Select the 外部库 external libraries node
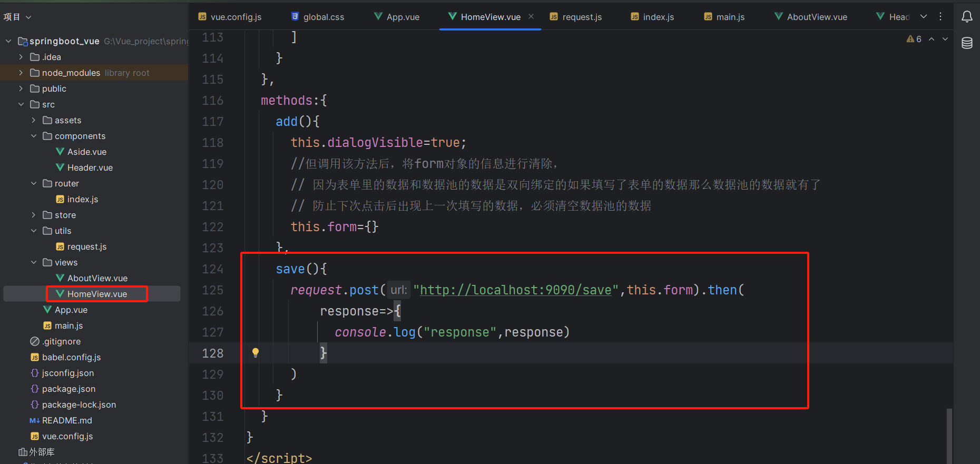Viewport: 980px width, 464px height. point(36,452)
